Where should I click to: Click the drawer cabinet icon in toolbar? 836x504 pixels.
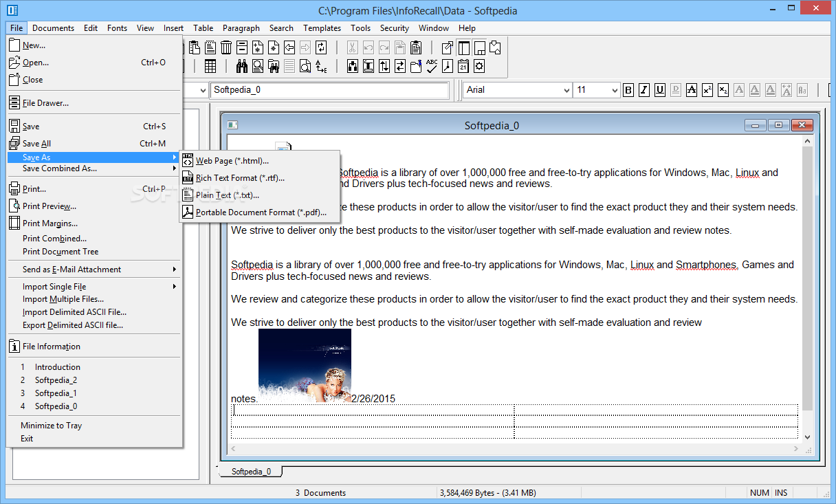(x=242, y=47)
